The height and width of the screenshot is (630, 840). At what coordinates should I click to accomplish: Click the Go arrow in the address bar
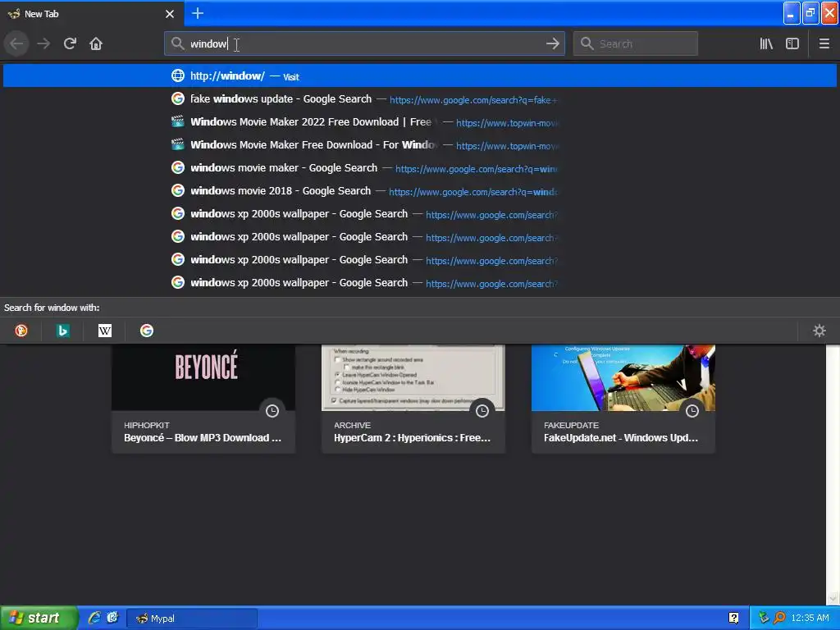(x=552, y=43)
